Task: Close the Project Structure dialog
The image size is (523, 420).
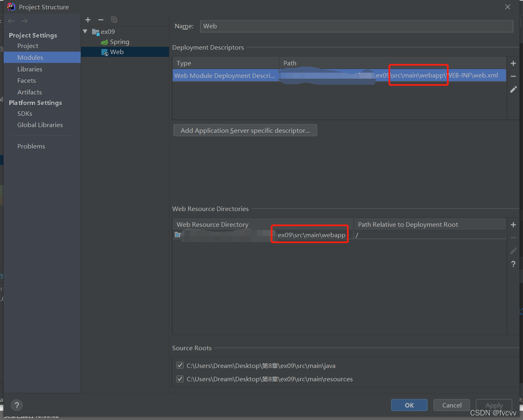Action: (x=508, y=7)
